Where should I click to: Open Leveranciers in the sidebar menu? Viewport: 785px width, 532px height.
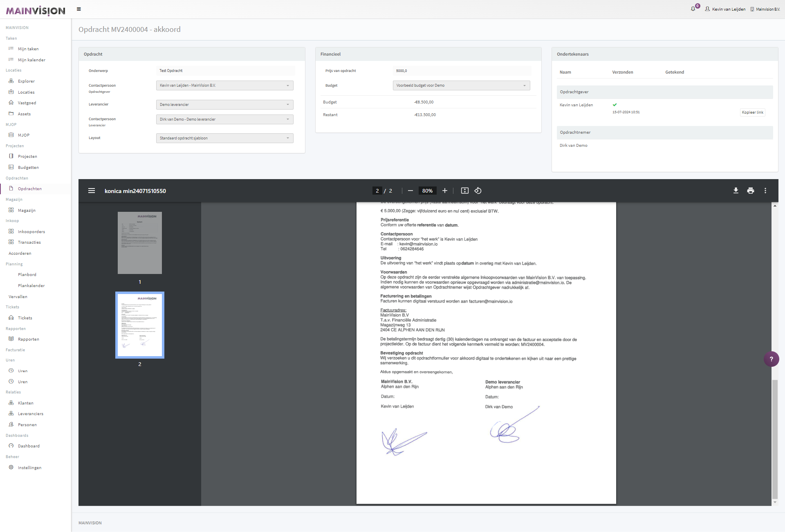point(30,414)
